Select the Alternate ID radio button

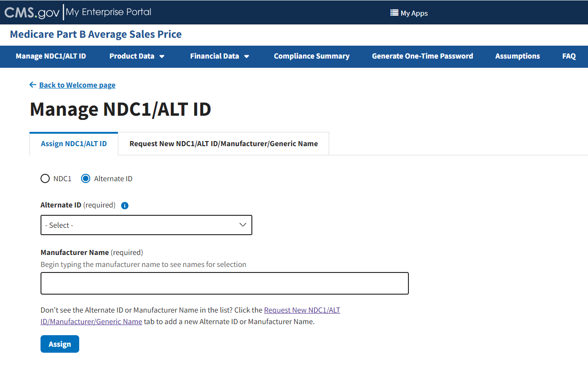86,178
